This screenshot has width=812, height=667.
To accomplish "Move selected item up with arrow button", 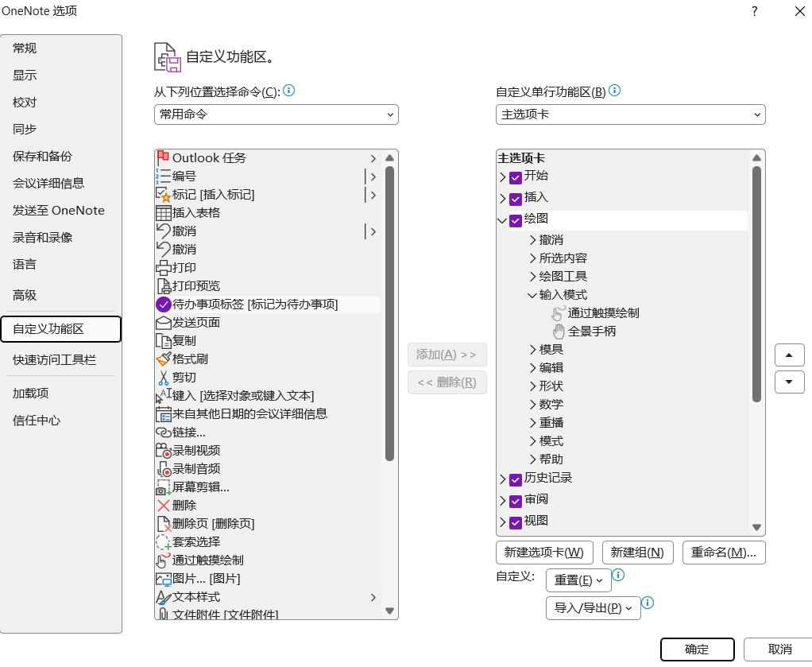I will point(789,355).
